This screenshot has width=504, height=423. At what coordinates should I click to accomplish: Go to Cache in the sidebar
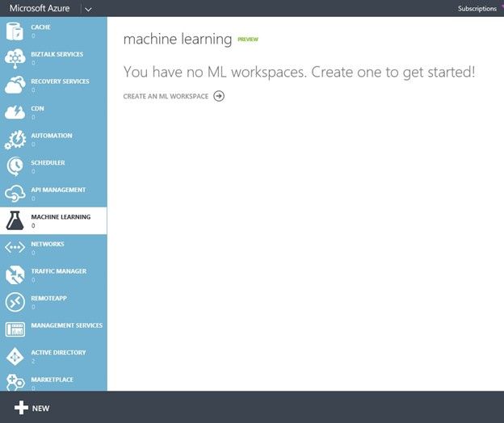click(x=41, y=27)
